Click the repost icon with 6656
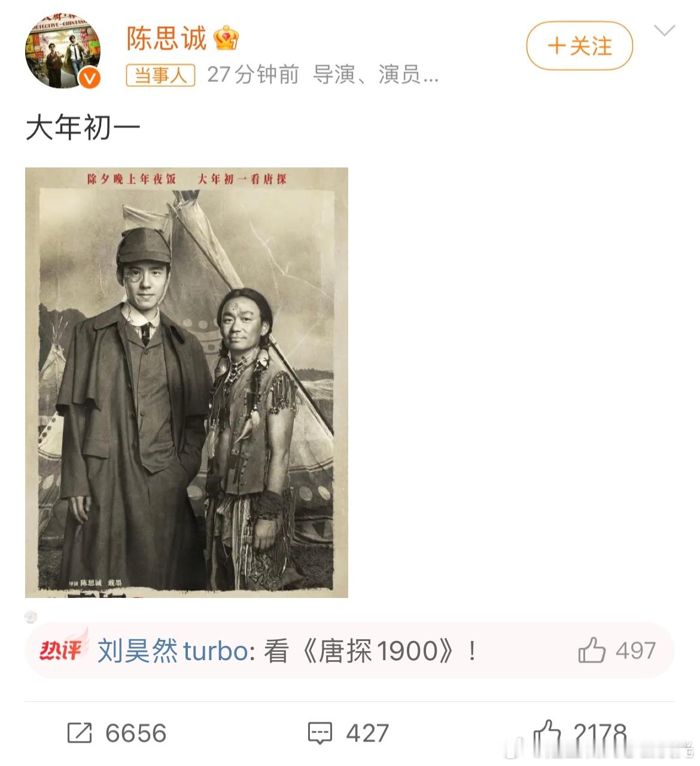Screen dimensions: 700x766 [x=80, y=733]
